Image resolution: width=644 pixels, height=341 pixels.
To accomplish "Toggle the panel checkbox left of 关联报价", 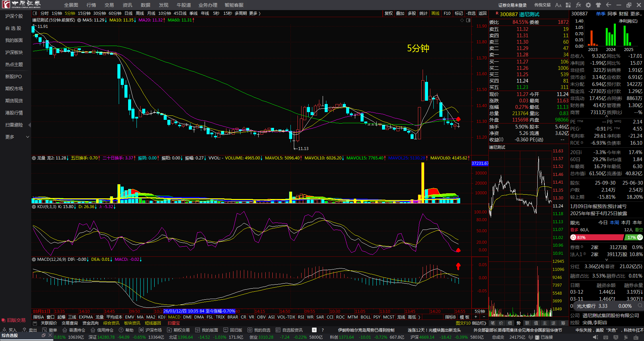I will click(35, 323).
